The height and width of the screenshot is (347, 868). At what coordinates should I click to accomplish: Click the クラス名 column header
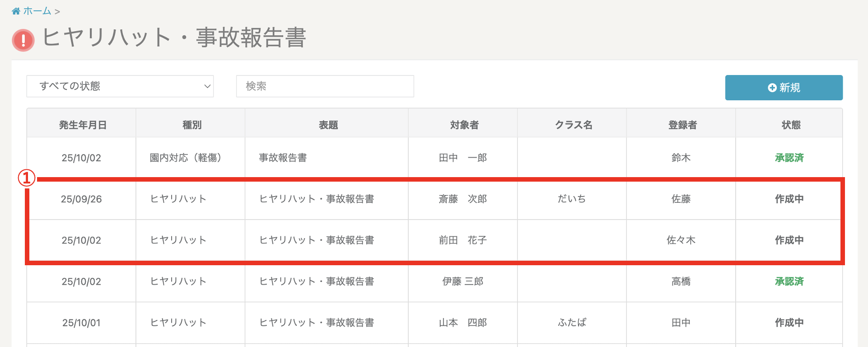[573, 125]
